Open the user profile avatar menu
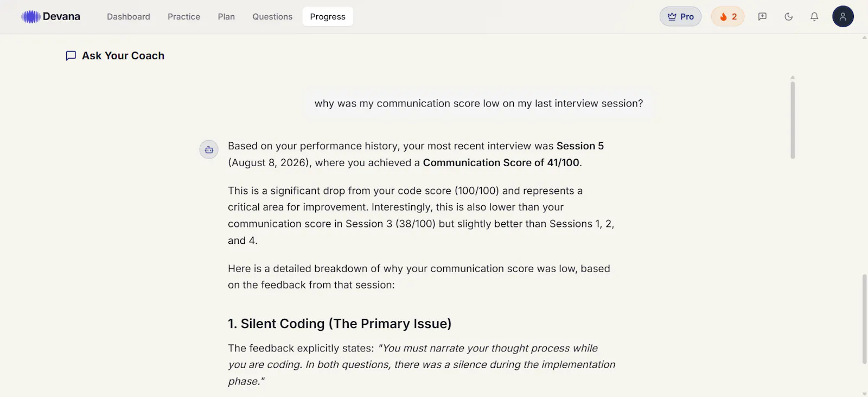 (x=843, y=17)
